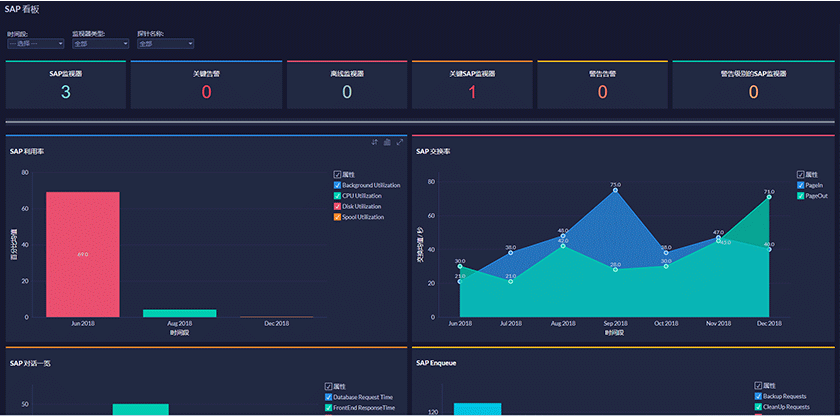Click the Dec 2018 axis label in utilization chart

(276, 324)
